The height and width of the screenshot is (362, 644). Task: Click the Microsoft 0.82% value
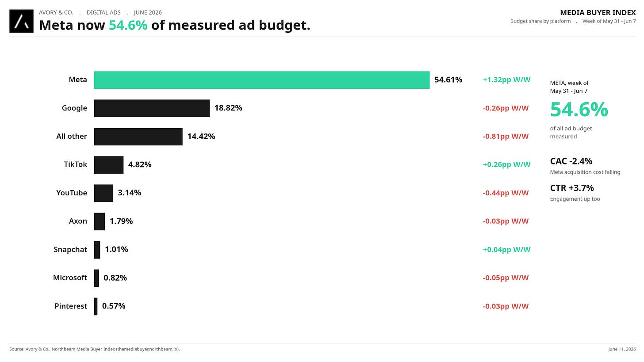point(115,278)
